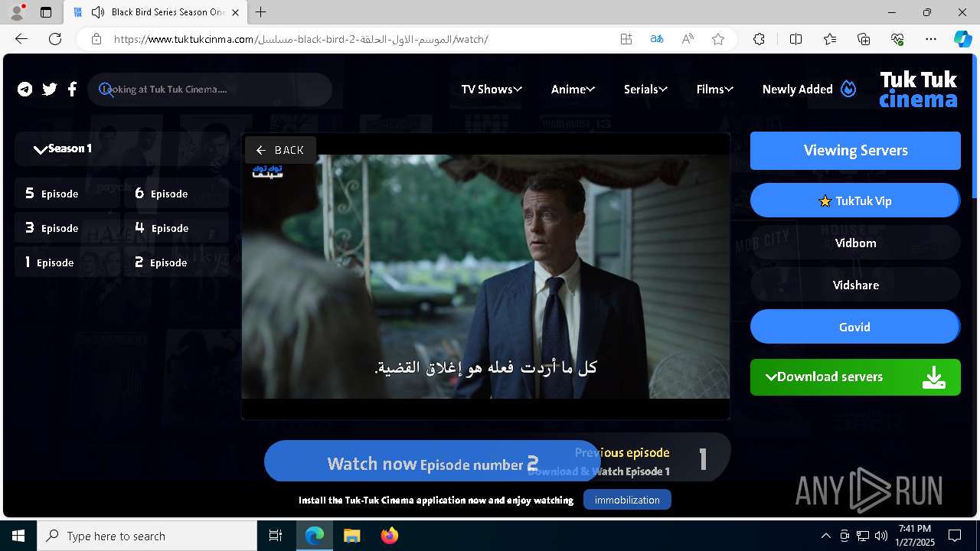Open the Copilot sidebar icon
Image resolution: width=980 pixels, height=551 pixels.
[x=962, y=39]
